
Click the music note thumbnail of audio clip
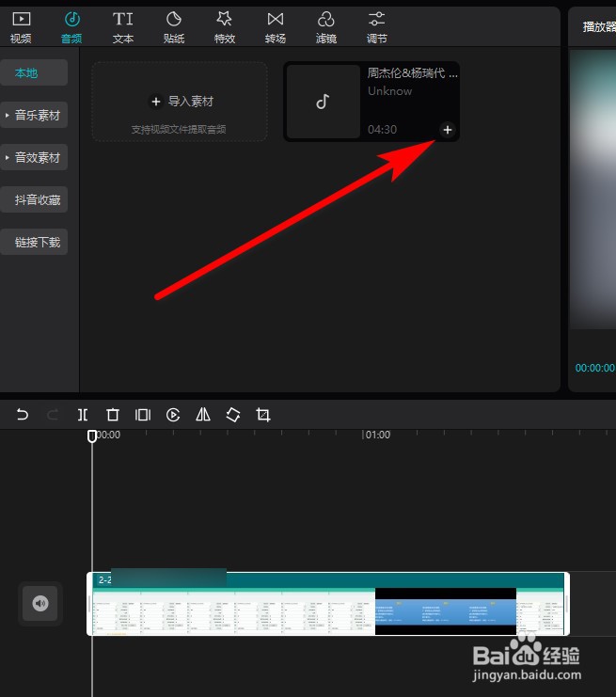click(324, 102)
